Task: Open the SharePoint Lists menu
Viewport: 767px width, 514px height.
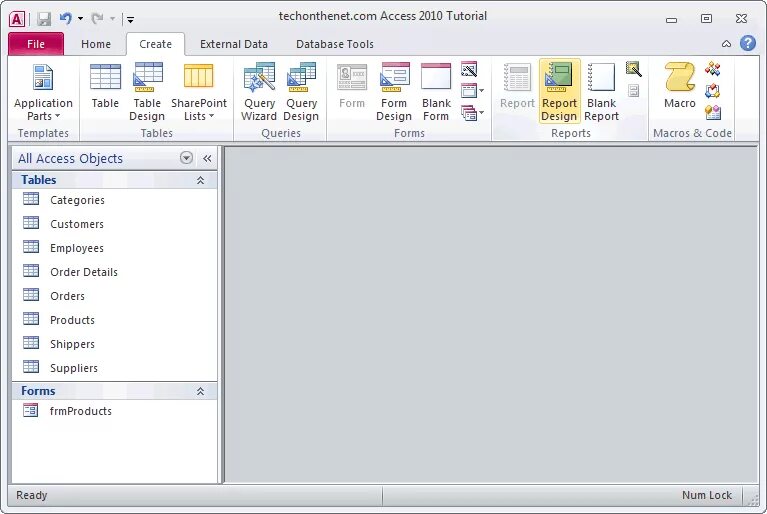Action: tap(199, 92)
